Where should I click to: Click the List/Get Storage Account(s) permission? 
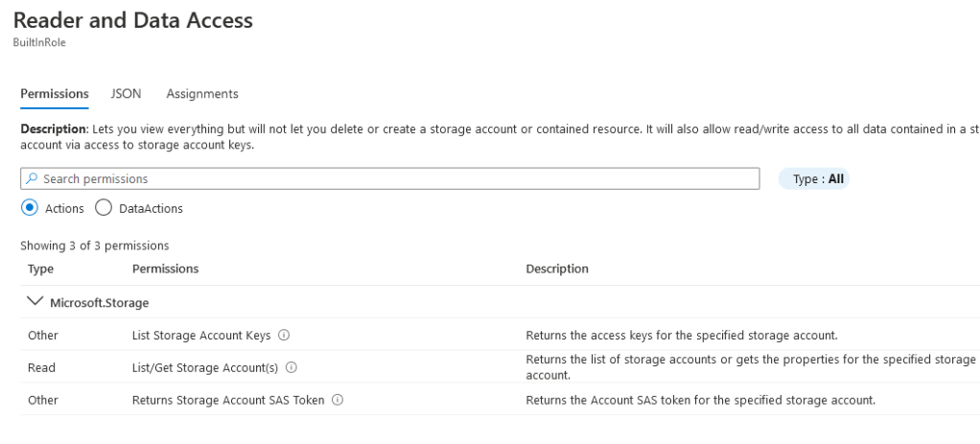206,367
